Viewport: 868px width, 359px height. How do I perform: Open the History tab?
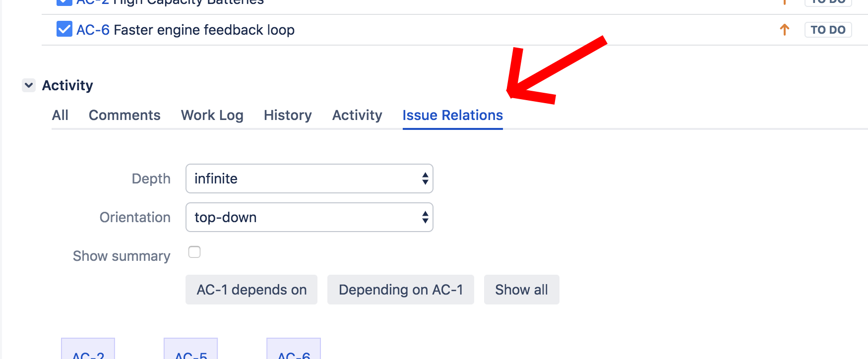288,115
